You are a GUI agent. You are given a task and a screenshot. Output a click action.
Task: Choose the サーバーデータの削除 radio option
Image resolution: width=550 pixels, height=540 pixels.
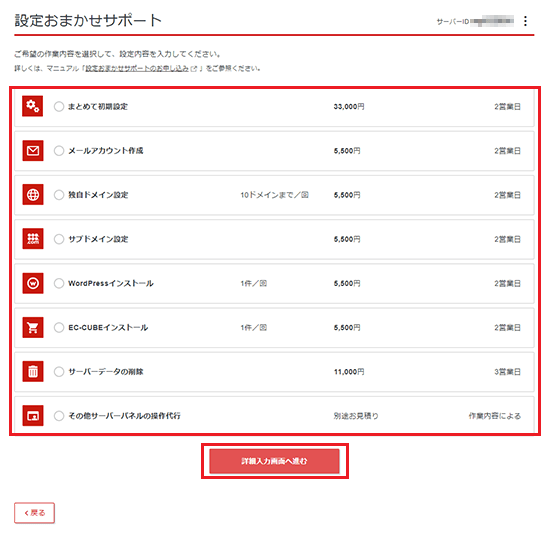[59, 372]
